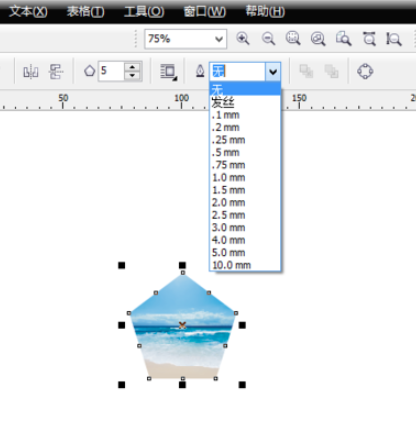Click the zoom to all objects icon
The image size is (416, 445).
point(318,39)
